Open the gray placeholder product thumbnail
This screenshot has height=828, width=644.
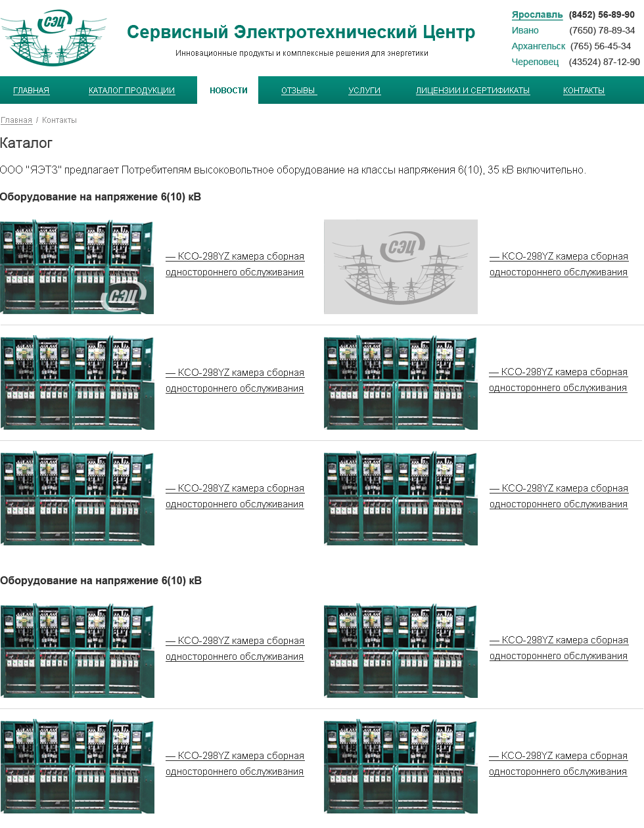pyautogui.click(x=401, y=267)
